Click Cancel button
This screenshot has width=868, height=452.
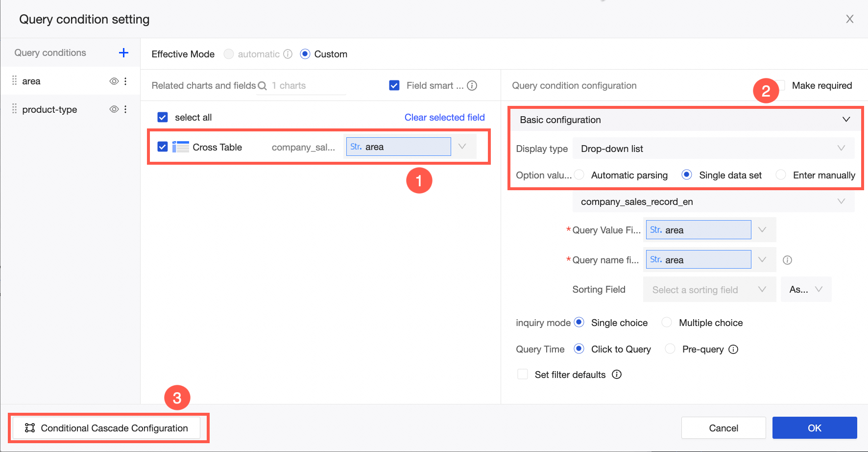pos(723,428)
